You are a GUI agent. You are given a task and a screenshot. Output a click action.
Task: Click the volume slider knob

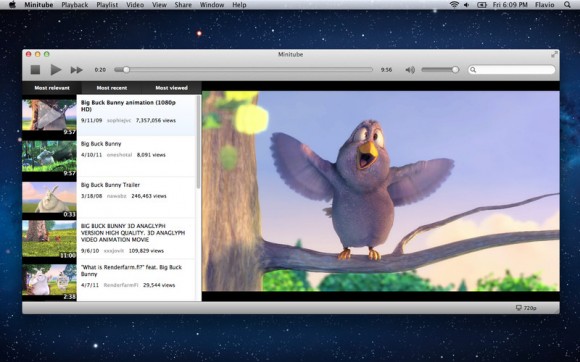[455, 70]
